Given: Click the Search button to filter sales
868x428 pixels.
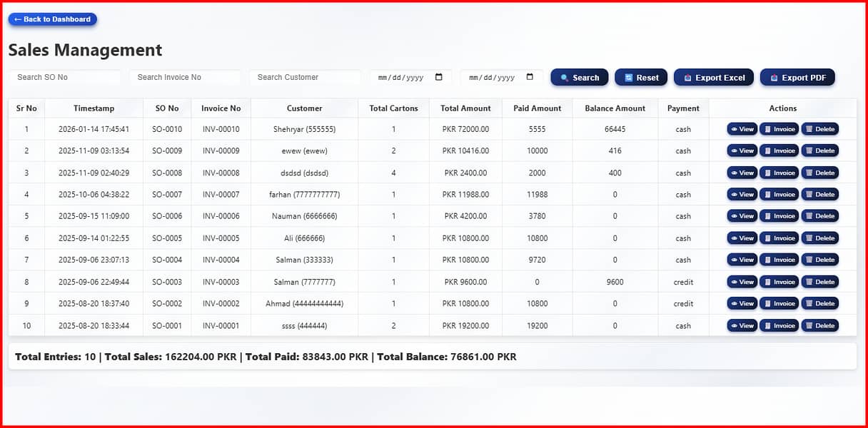Looking at the screenshot, I should pos(580,77).
